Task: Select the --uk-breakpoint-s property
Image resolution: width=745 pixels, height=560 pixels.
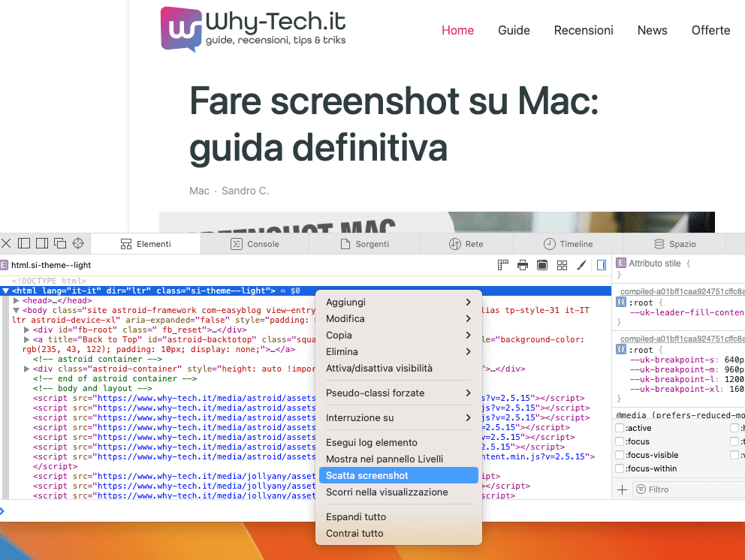Action: tap(673, 360)
